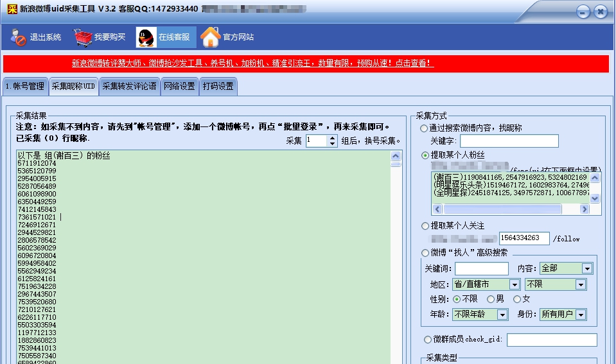Select gender 女 radio button

517,299
